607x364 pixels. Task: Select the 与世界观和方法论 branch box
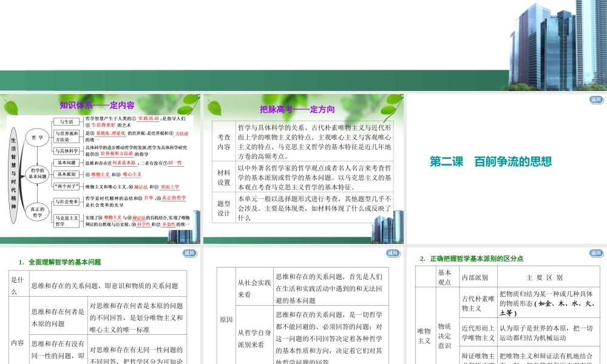pyautogui.click(x=67, y=136)
